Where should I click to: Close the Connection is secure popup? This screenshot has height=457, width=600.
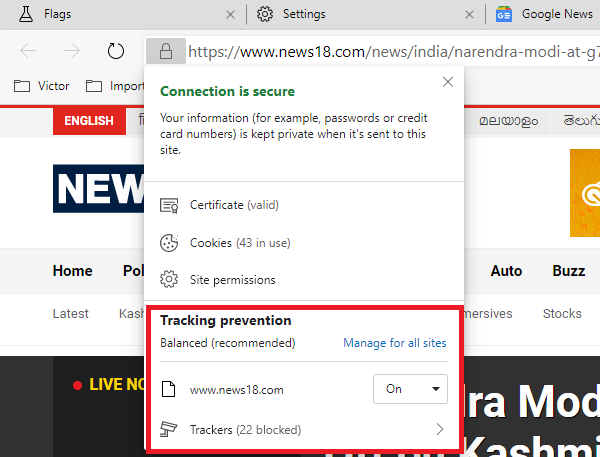[448, 82]
